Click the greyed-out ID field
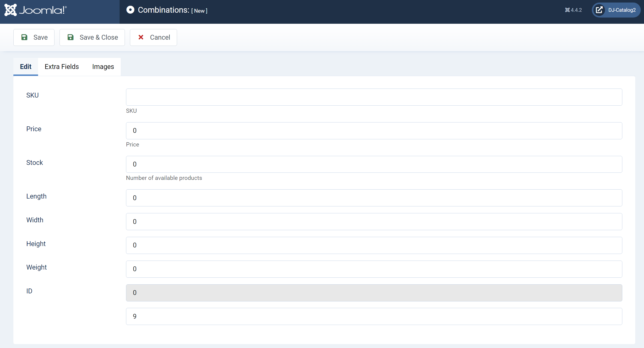Image resolution: width=644 pixels, height=348 pixels. click(374, 293)
